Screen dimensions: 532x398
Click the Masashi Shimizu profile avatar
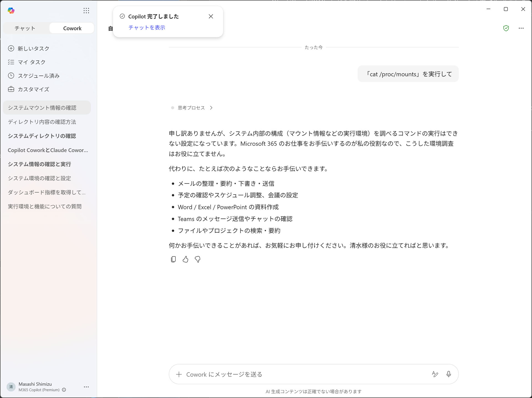[x=11, y=387]
